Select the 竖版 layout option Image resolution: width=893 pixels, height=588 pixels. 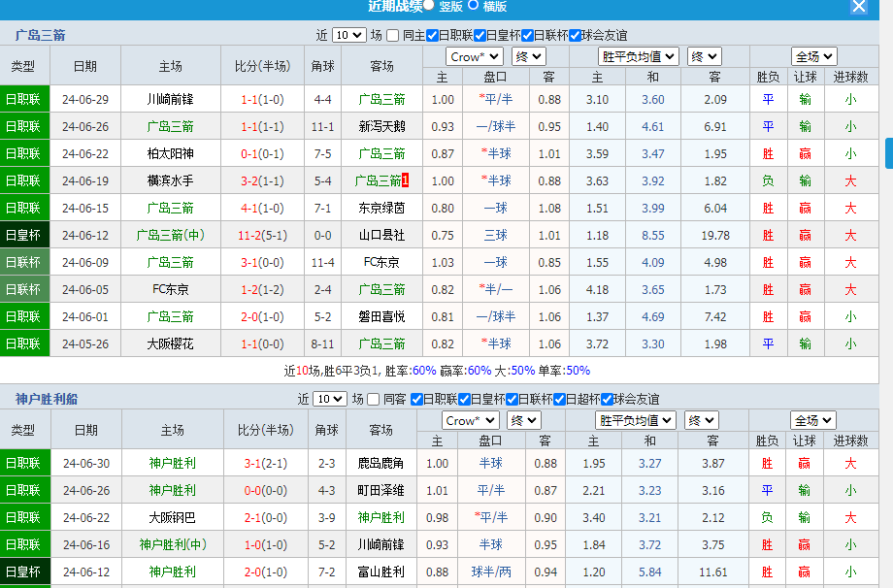pos(429,6)
